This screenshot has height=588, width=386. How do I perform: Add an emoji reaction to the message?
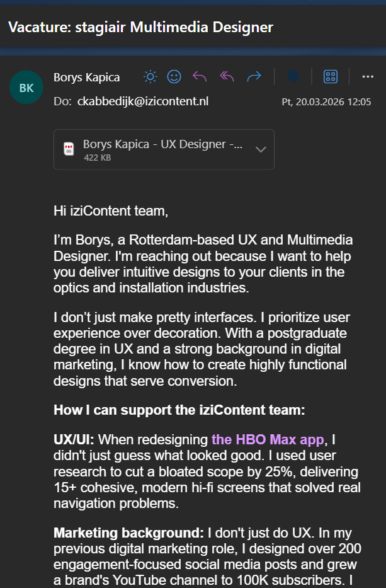pyautogui.click(x=174, y=77)
